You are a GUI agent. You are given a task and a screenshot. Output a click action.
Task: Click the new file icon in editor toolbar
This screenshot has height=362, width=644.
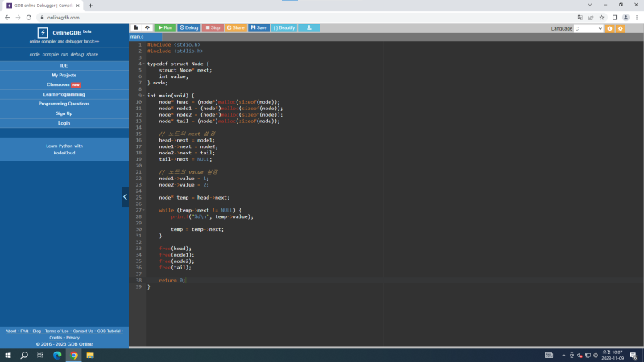[136, 27]
